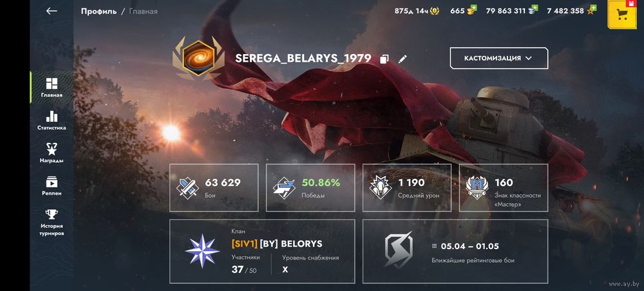
Task: Open the player avatar badge
Action: tap(198, 58)
